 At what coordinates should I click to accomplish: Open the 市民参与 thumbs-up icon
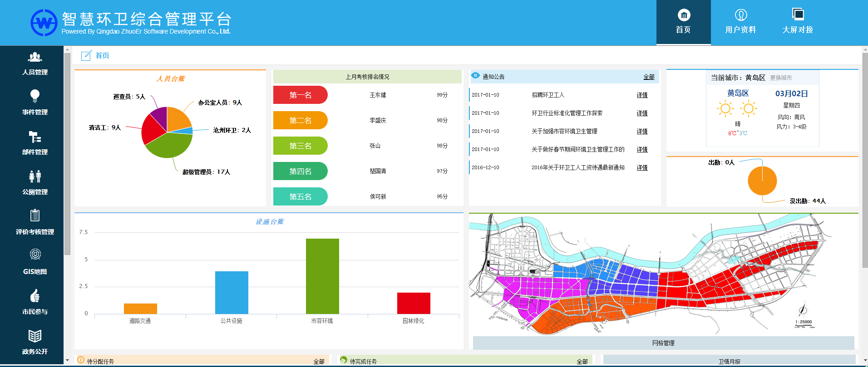(x=35, y=296)
